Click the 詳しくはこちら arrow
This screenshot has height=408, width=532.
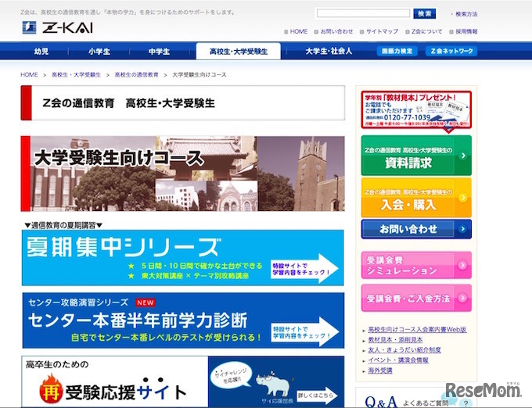point(317,395)
